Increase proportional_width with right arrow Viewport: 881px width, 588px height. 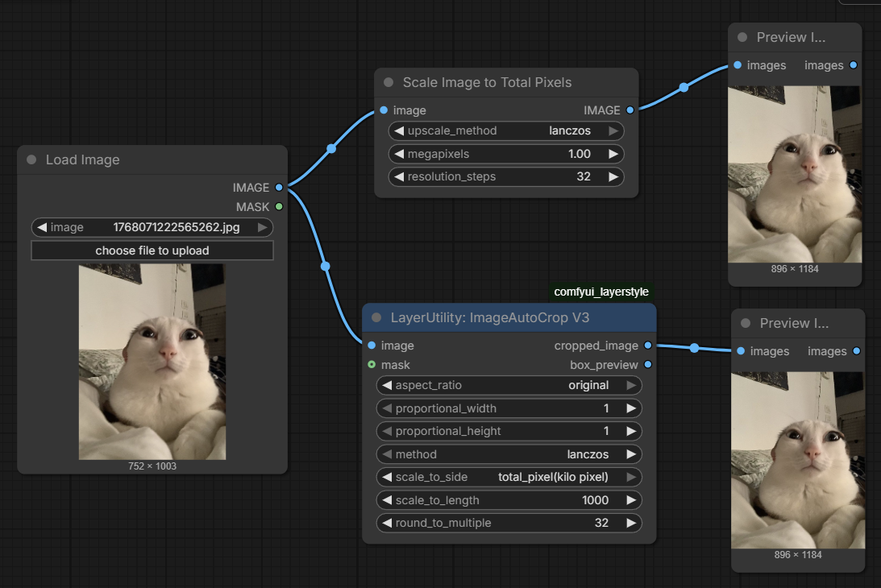[x=632, y=408]
